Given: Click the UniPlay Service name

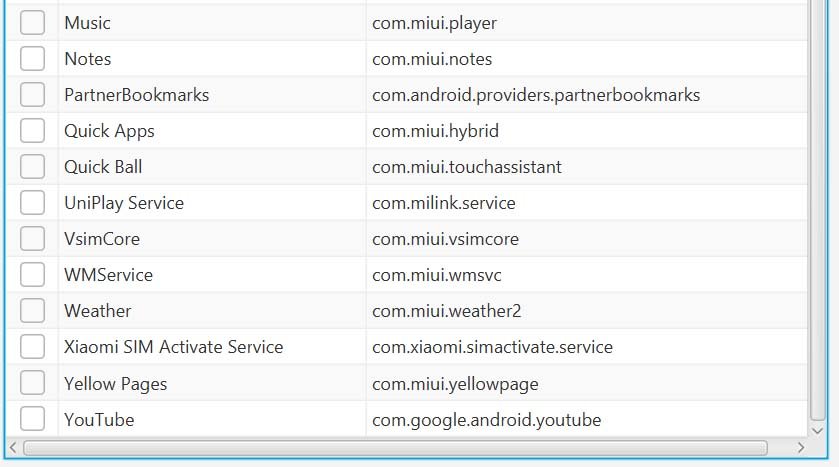Looking at the screenshot, I should coord(124,203).
